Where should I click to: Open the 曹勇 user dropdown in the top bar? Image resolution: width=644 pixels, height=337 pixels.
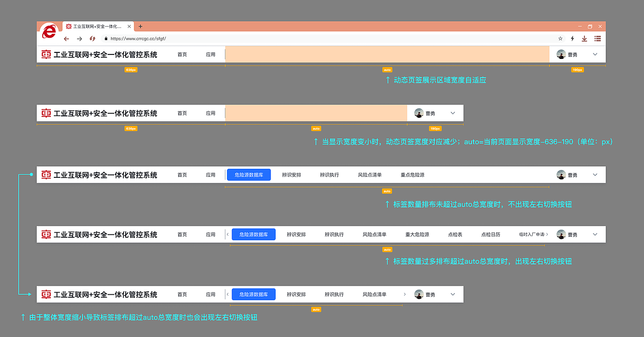point(594,54)
